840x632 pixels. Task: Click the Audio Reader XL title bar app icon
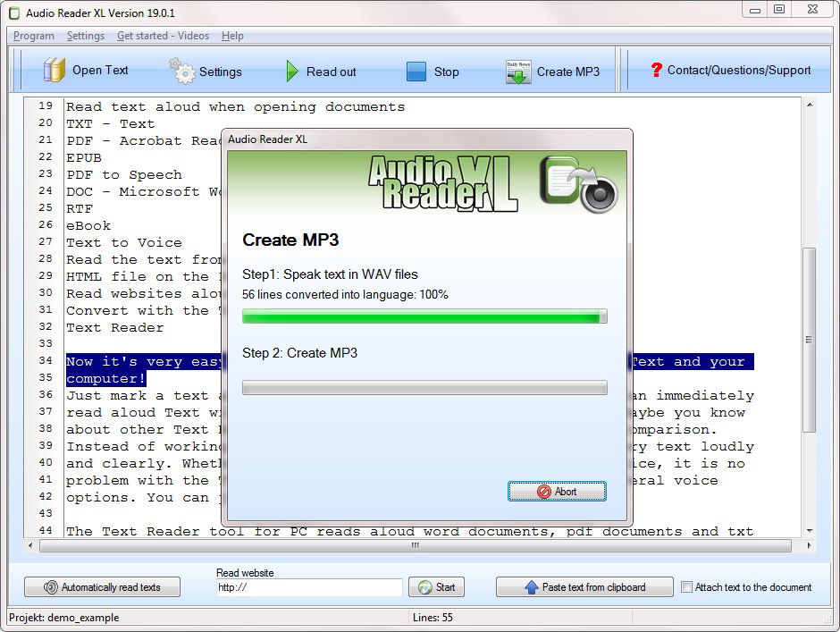pyautogui.click(x=14, y=13)
